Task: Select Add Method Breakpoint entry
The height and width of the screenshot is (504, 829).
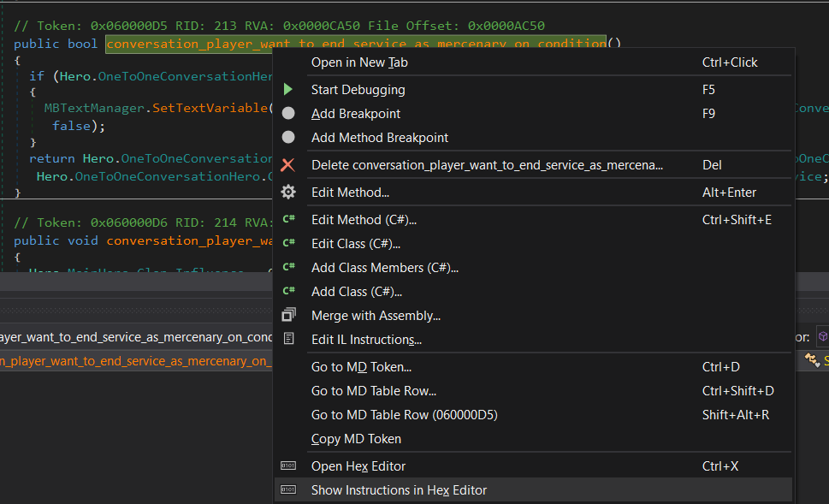Action: coord(533,138)
